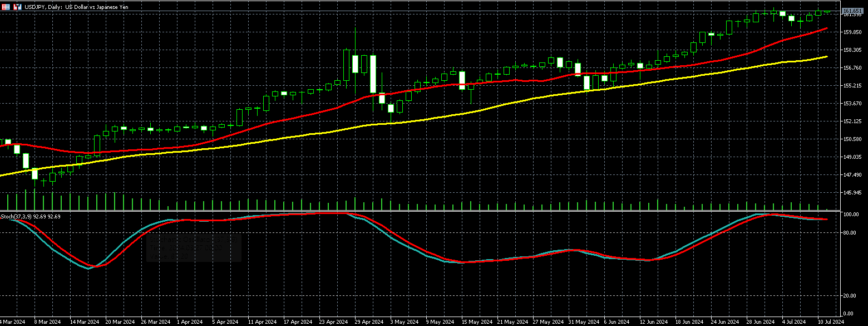
Task: Click the 0.00 stochastic scale label
Action: [849, 314]
